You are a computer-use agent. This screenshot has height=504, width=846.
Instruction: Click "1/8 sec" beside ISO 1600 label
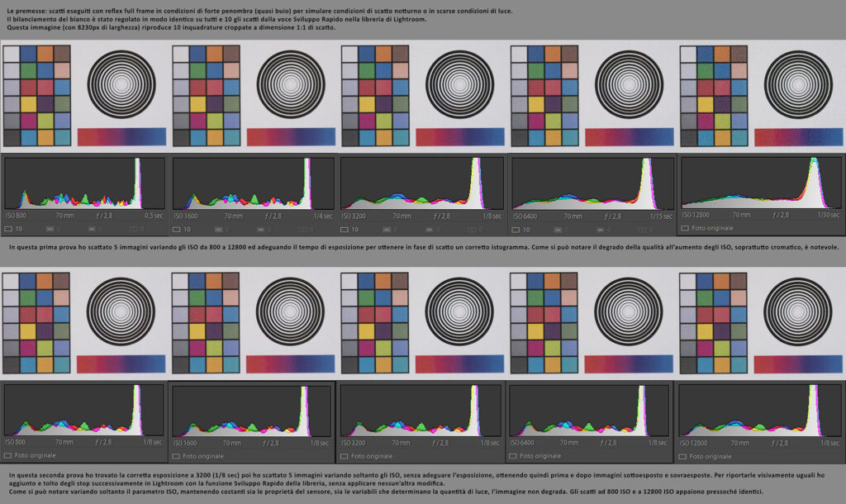point(320,443)
